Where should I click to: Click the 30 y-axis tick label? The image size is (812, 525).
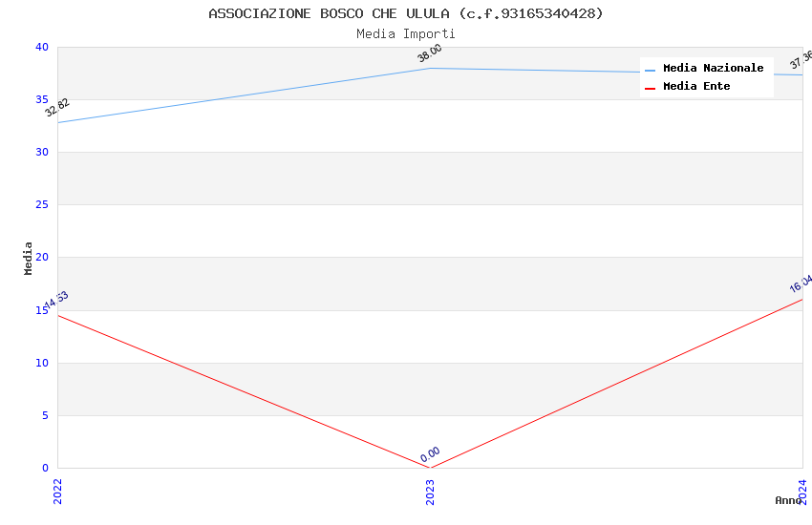click(x=42, y=152)
